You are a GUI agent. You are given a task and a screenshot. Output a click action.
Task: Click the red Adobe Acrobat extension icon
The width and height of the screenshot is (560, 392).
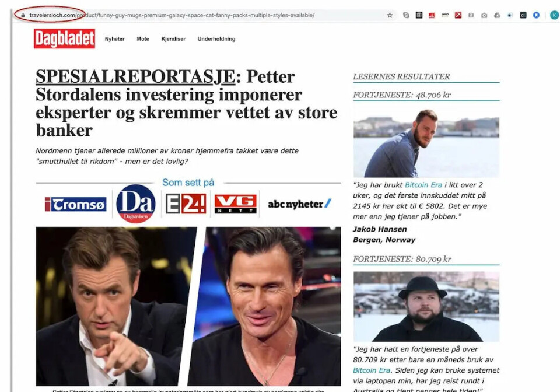pos(432,15)
